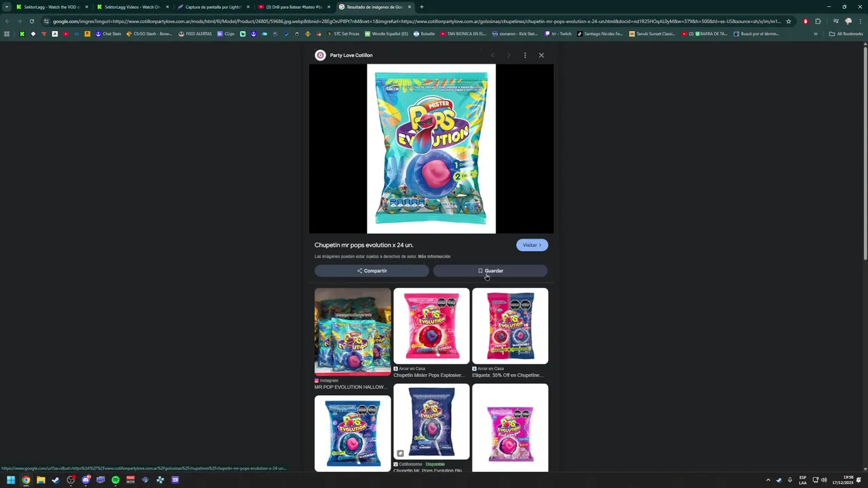Image resolution: width=868 pixels, height=488 pixels.
Task: Open the Más información link
Action: 434,256
